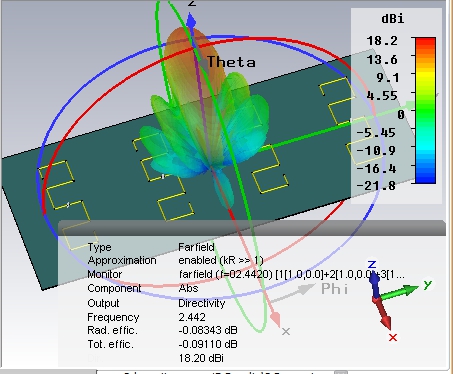The image size is (453, 374).
Task: Select the blue Z arrowhead atop the lobe
Action: tap(191, 20)
